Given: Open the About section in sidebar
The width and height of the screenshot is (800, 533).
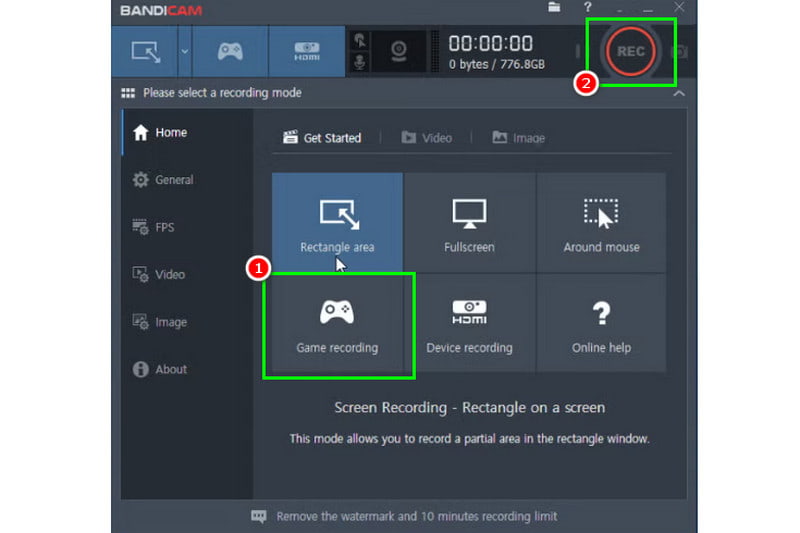Looking at the screenshot, I should point(186,369).
